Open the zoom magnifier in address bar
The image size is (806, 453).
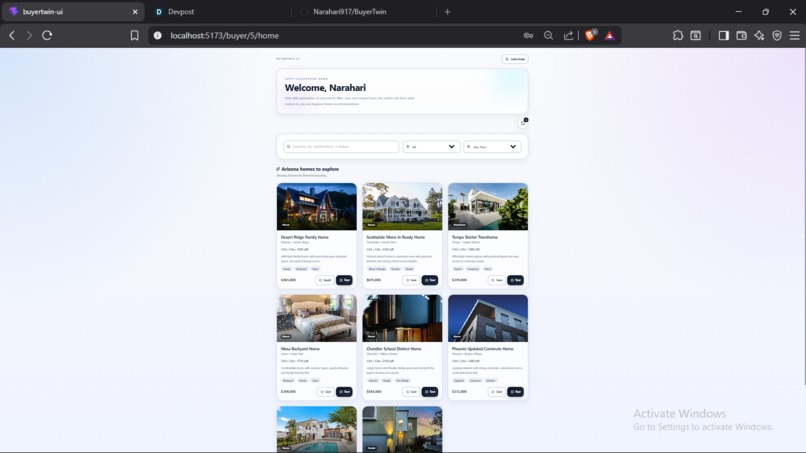point(548,35)
